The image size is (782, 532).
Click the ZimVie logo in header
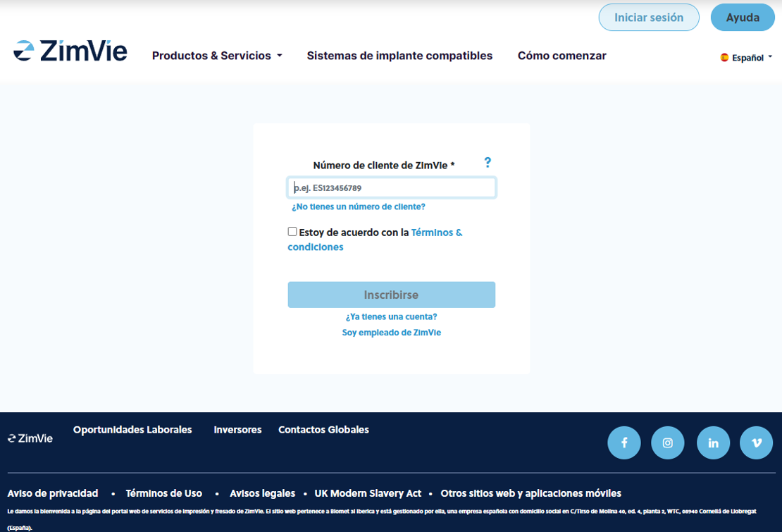pyautogui.click(x=70, y=51)
